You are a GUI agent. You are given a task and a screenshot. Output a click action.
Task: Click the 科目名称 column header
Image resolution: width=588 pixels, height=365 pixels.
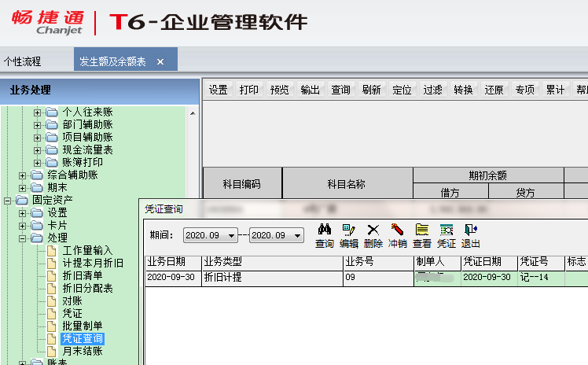pyautogui.click(x=347, y=184)
